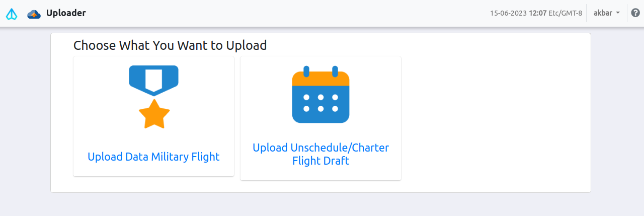Click the white dots on the calendar icon
Viewport: 644px width, 216px height.
pos(320,102)
